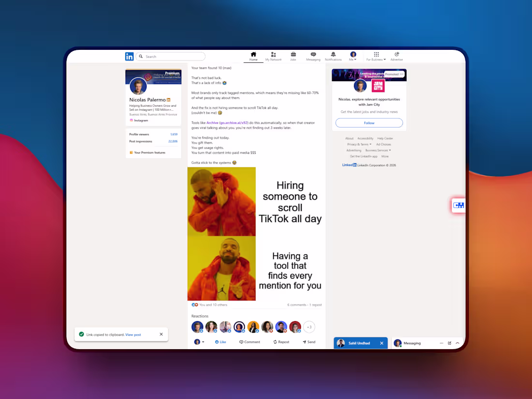Expand the Messaging panel chevron
Image resolution: width=532 pixels, height=399 pixels.
click(458, 343)
